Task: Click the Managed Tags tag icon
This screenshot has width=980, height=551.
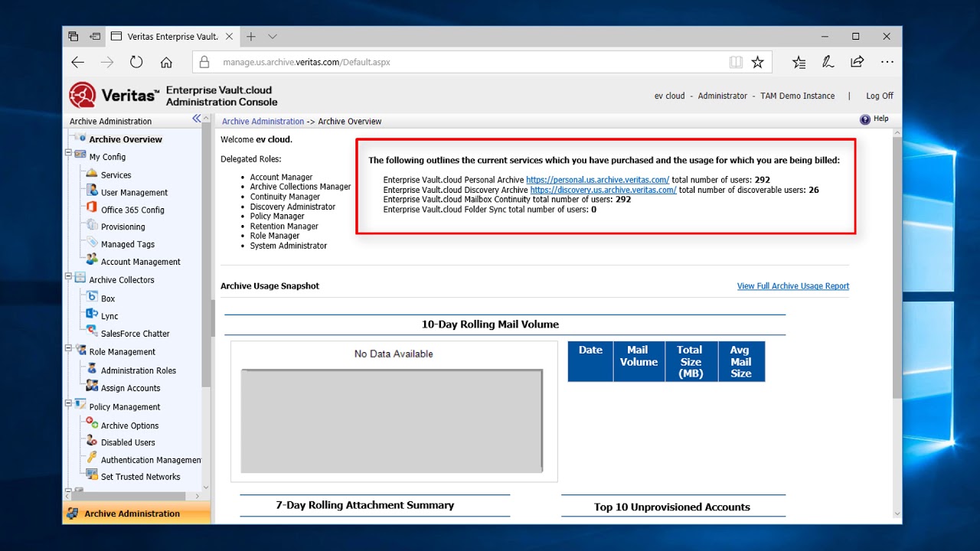Action: tap(92, 243)
